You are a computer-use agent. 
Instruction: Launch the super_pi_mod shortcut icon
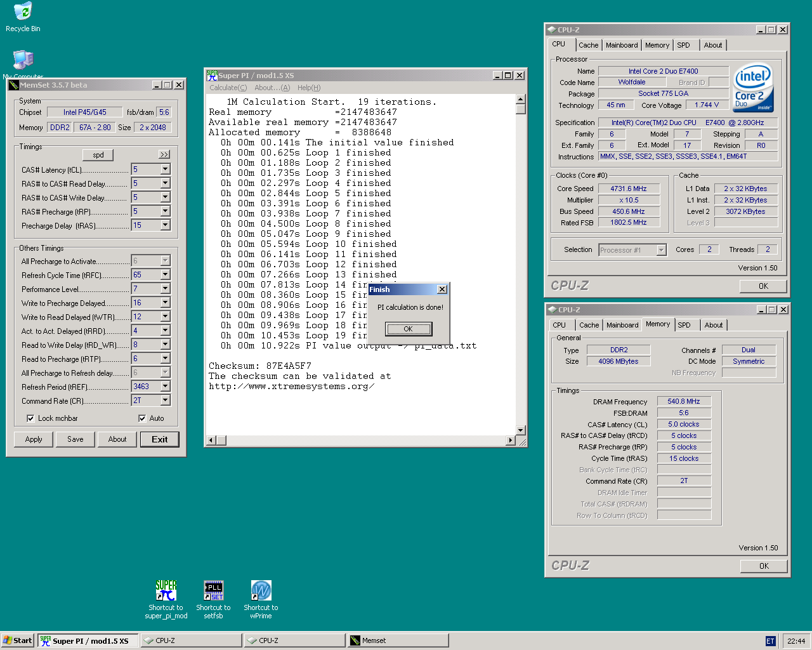(166, 590)
